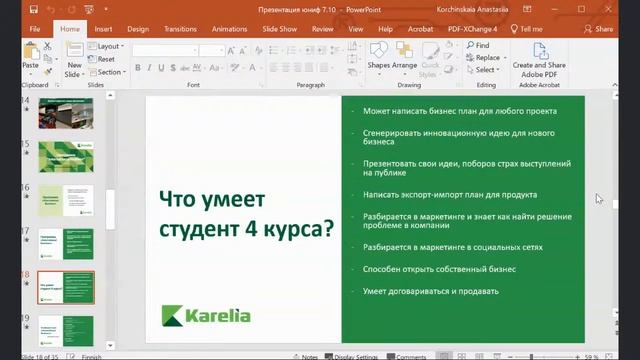Open the font name combo box
The width and height of the screenshot is (640, 360).
pos(165,51)
